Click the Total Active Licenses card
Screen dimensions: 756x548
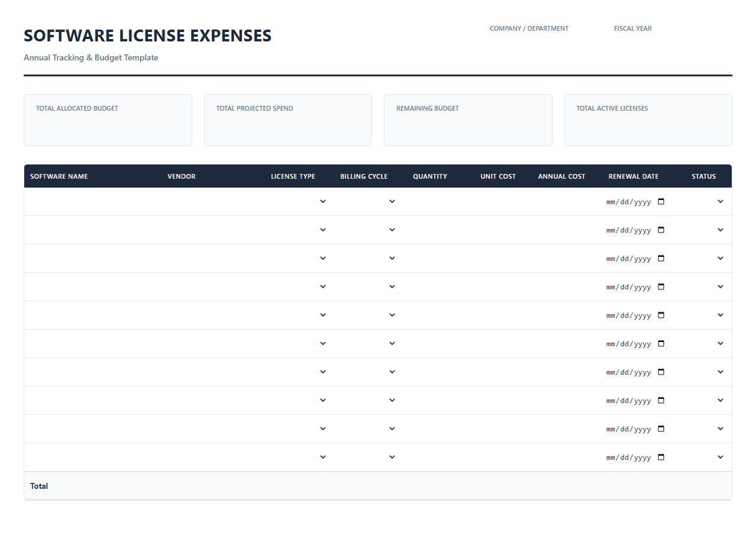tap(648, 120)
